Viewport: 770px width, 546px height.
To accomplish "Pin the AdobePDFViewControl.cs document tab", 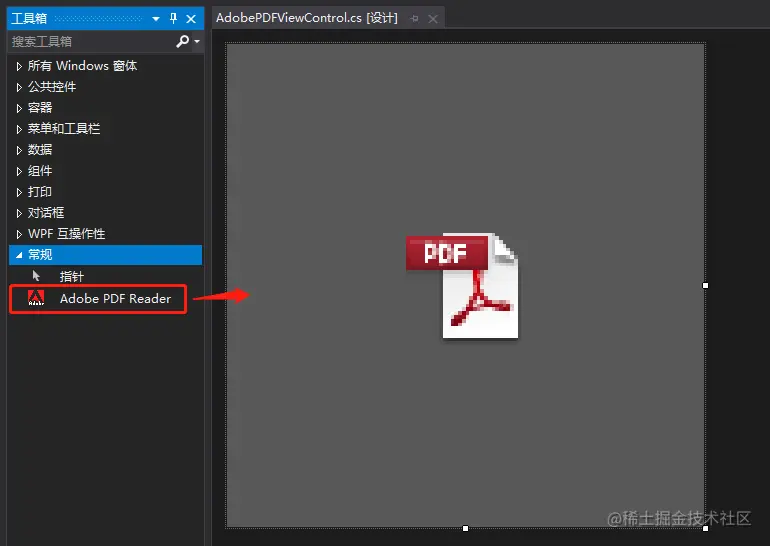I will pos(415,19).
